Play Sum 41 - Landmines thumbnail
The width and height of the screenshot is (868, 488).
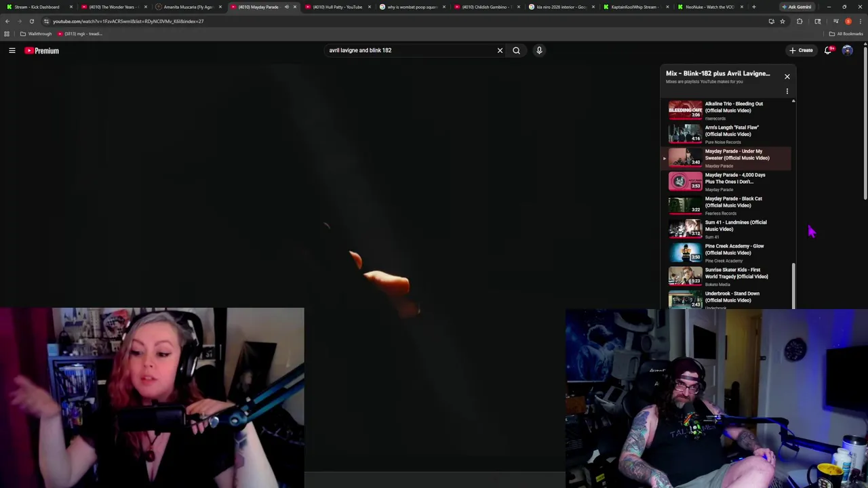[685, 229]
